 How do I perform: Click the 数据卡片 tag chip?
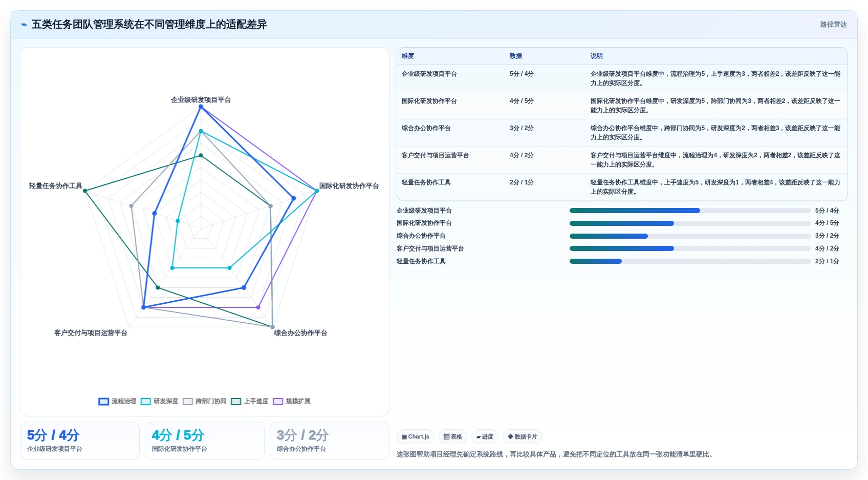(523, 437)
